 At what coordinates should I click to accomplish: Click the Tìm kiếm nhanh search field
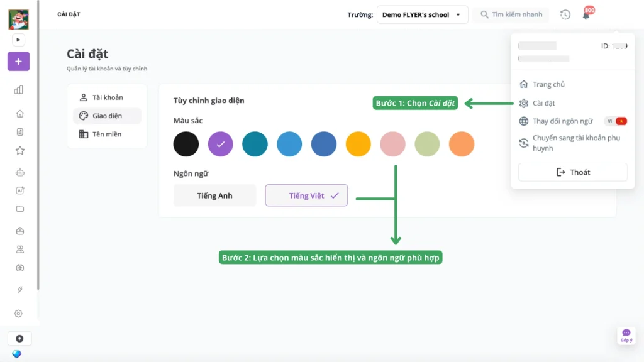tap(511, 14)
